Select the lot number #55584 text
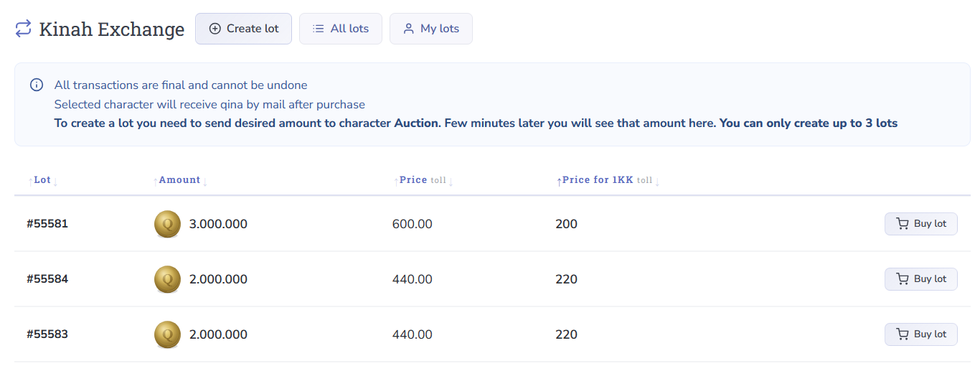980x366 pixels. point(47,279)
